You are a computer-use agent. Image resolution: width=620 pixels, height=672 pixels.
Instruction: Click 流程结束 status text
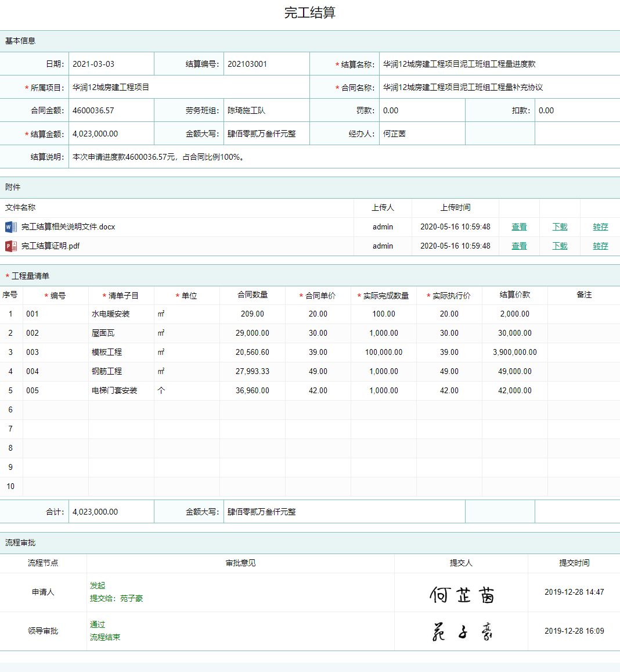(105, 637)
